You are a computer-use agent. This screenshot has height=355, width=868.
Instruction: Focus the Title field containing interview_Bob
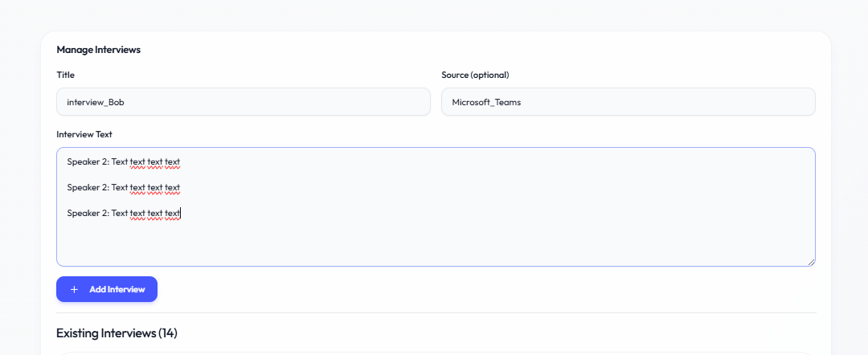pos(243,102)
